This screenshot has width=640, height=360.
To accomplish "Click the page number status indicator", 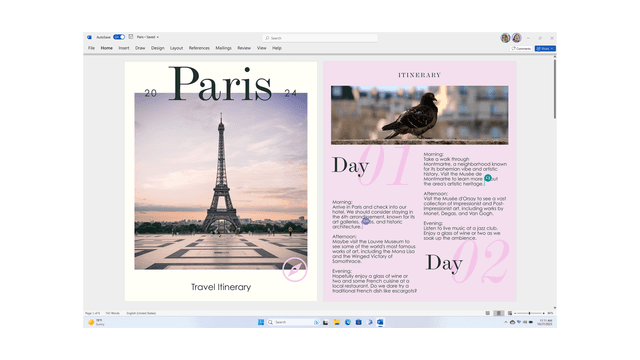I will [92, 313].
